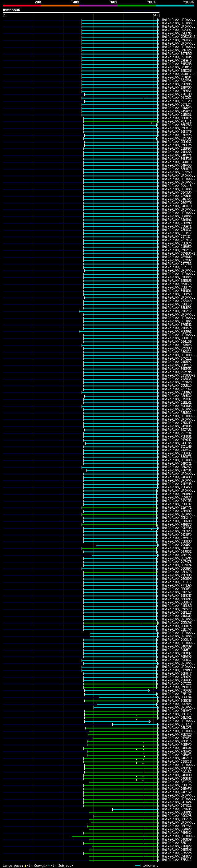The height and width of the screenshot is (868, 197).
Task: Select the UniRef100_B9TBR5 hit label
Action: 177,54
